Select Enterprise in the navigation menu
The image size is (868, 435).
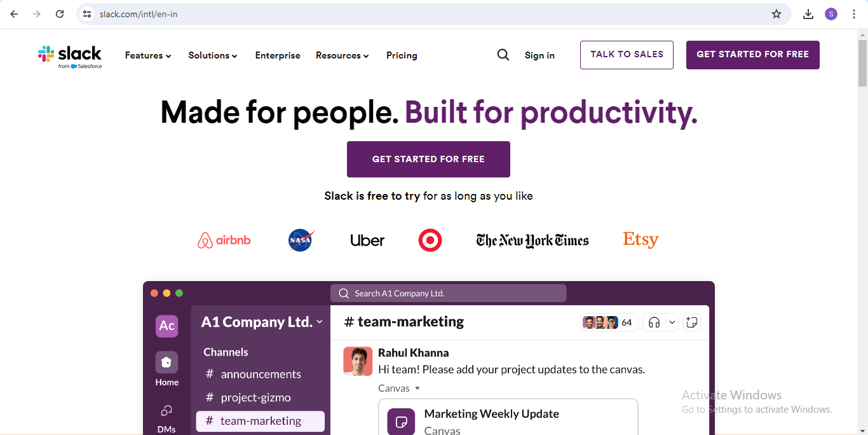coord(278,55)
